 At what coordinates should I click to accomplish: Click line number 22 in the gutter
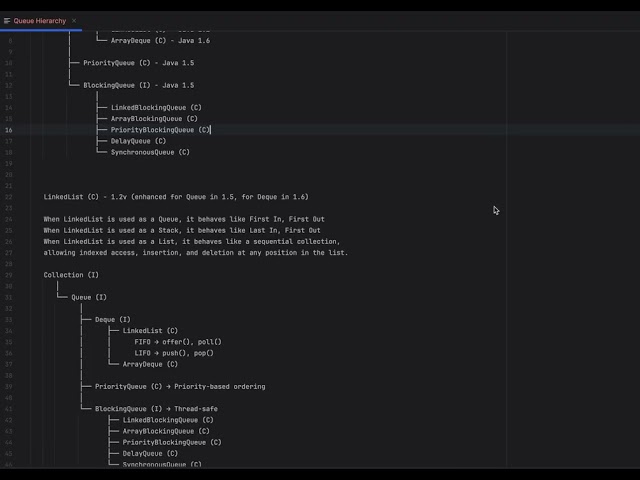[9, 197]
